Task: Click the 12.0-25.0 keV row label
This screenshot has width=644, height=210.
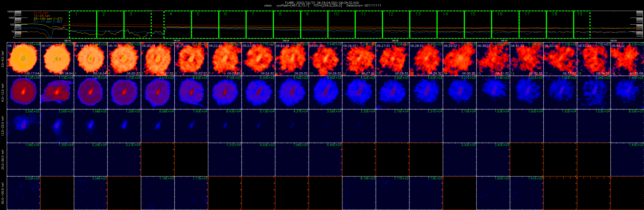Action: coord(3,126)
